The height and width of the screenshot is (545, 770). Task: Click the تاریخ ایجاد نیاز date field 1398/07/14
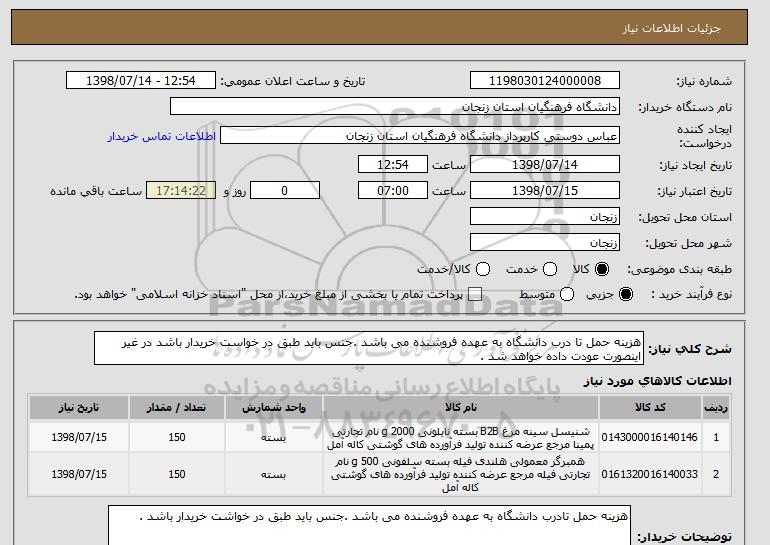(x=545, y=164)
